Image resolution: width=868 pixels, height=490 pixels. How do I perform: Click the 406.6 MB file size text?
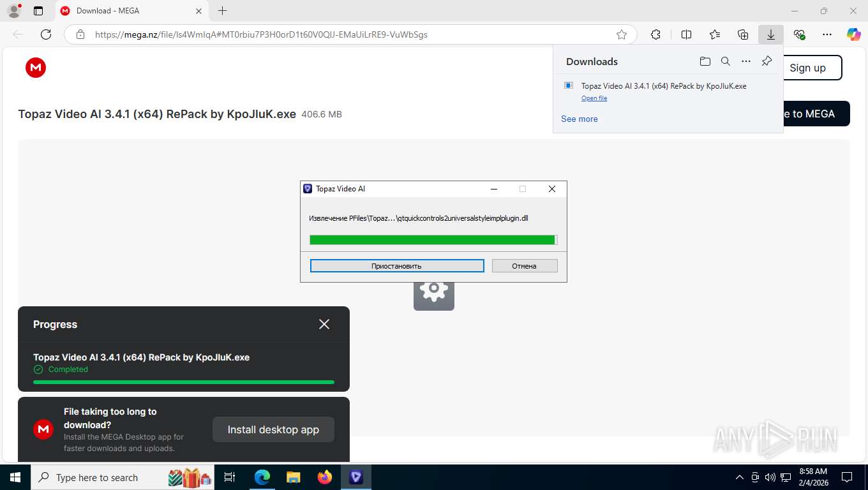(322, 115)
